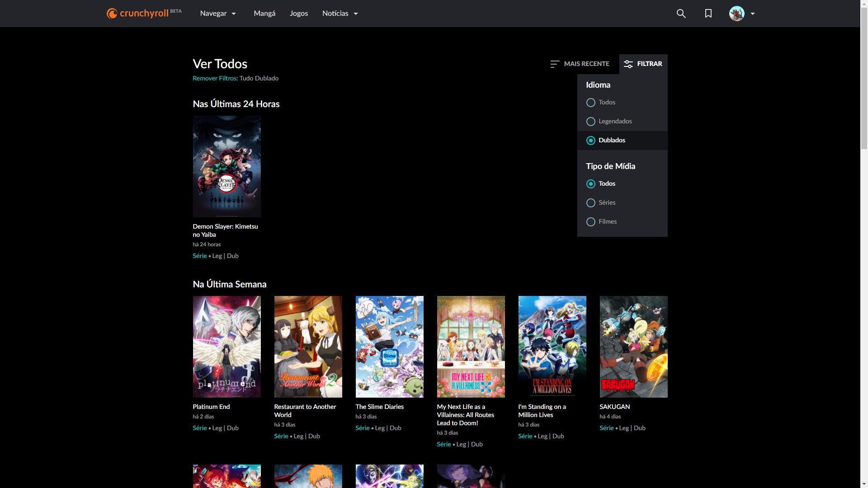Click the filter sliders icon
Screen dimensions: 868x488
628,64
